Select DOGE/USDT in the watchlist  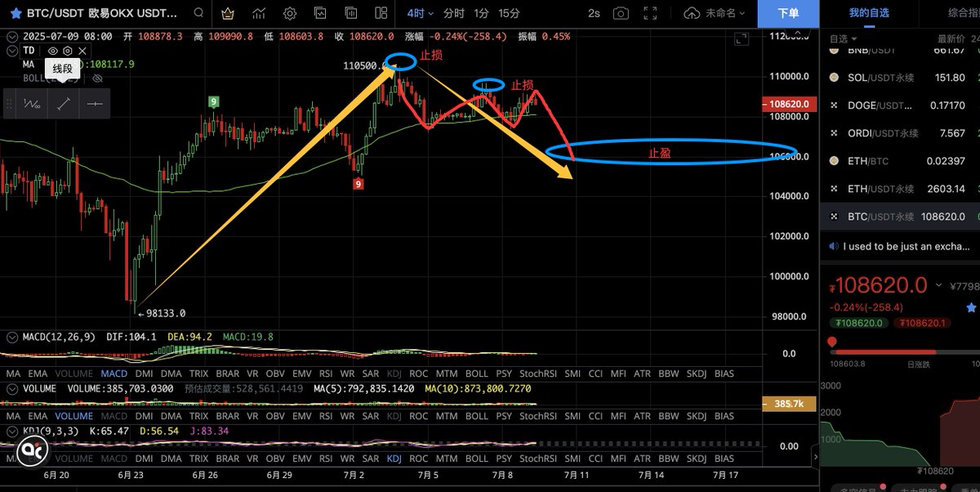click(x=900, y=105)
